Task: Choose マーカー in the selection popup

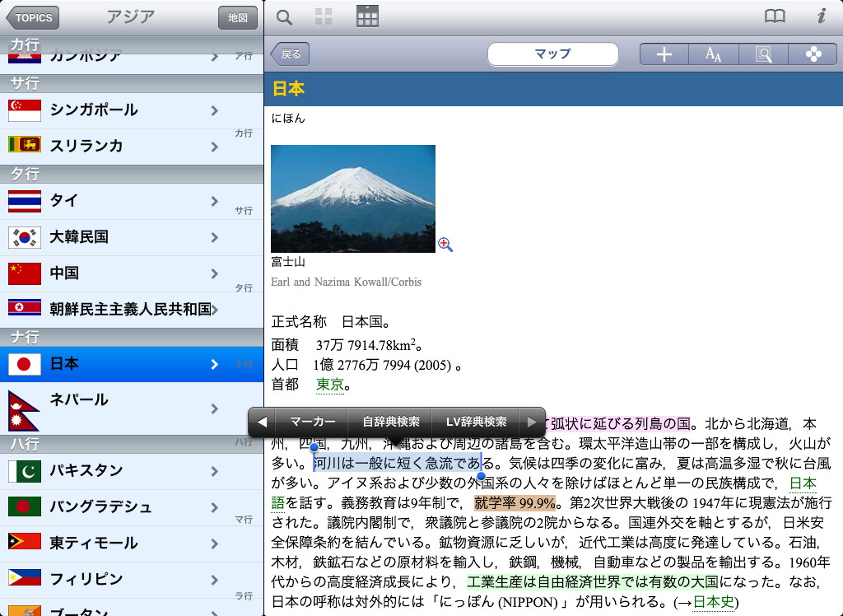Action: coord(312,422)
